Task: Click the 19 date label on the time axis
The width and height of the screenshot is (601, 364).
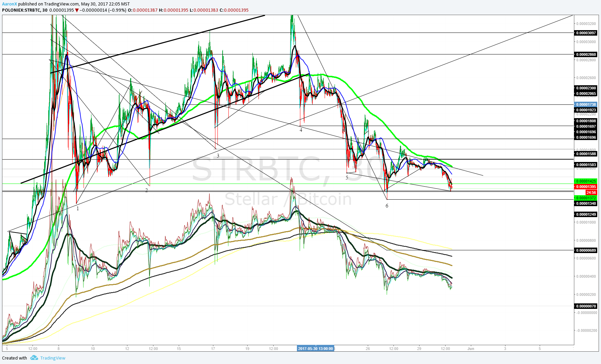Action: [247, 349]
